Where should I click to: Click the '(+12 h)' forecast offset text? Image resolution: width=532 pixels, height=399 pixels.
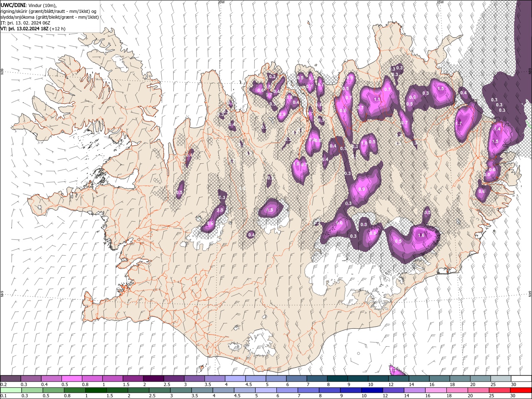tap(57, 29)
